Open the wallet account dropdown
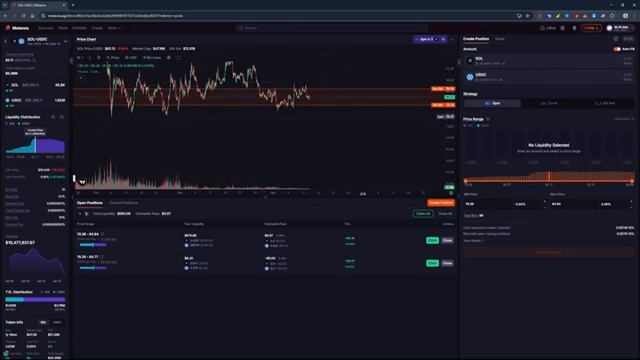 click(621, 28)
